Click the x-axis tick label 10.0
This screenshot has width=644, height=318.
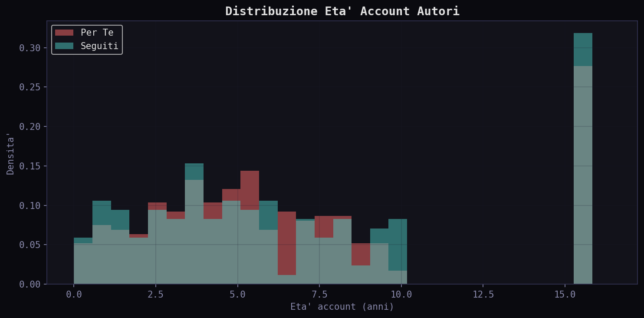click(401, 295)
